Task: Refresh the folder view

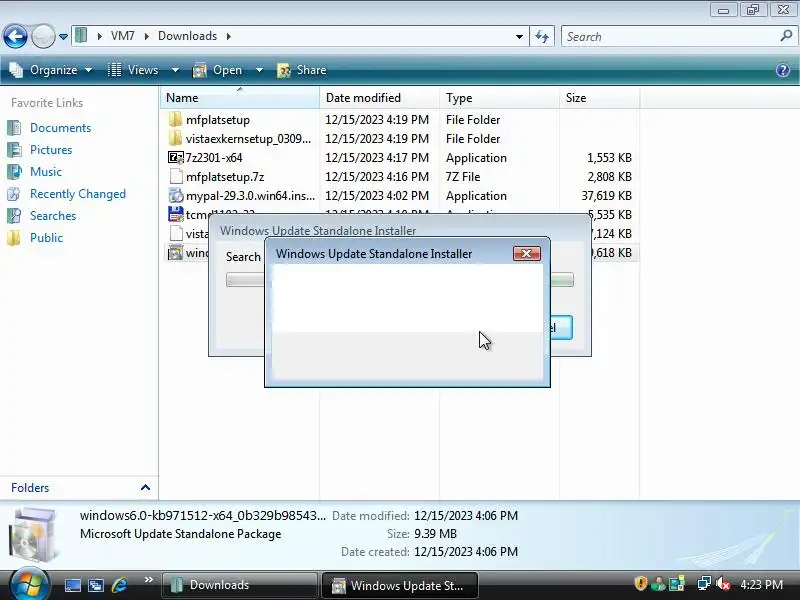Action: pyautogui.click(x=542, y=37)
